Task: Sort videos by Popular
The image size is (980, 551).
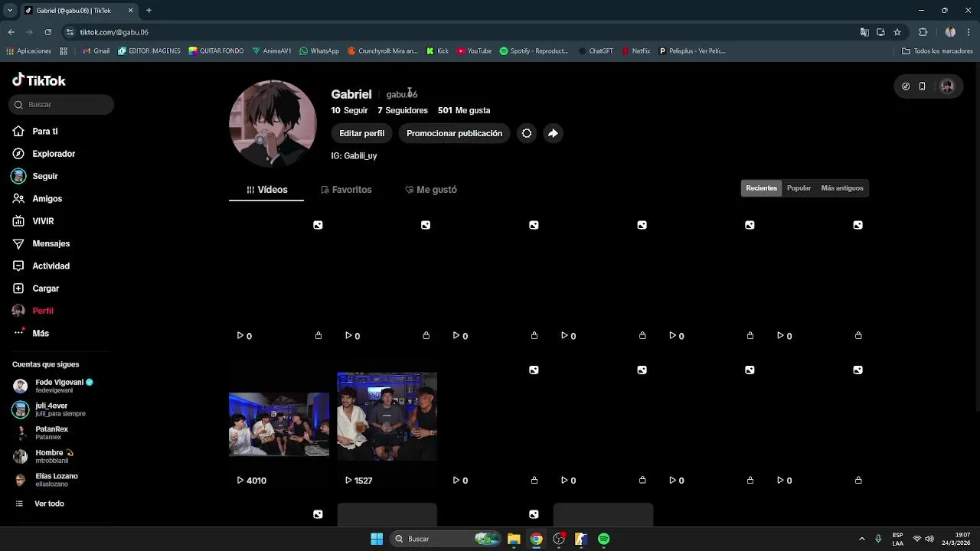Action: [799, 188]
